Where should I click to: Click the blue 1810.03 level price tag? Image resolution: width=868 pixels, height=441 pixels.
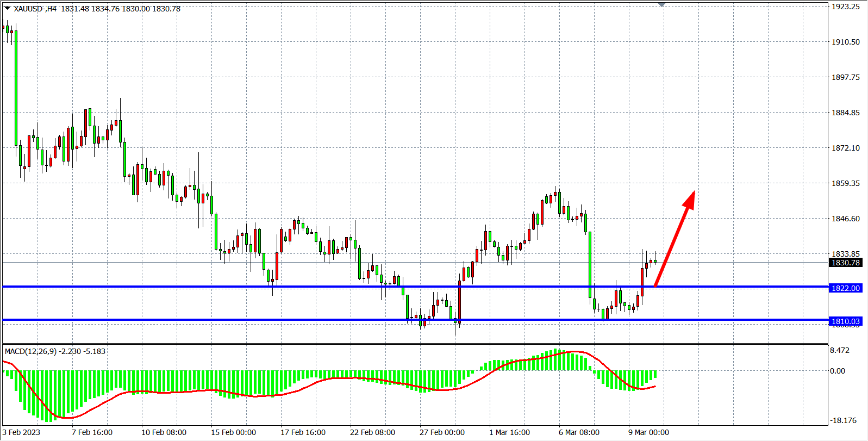(x=846, y=321)
